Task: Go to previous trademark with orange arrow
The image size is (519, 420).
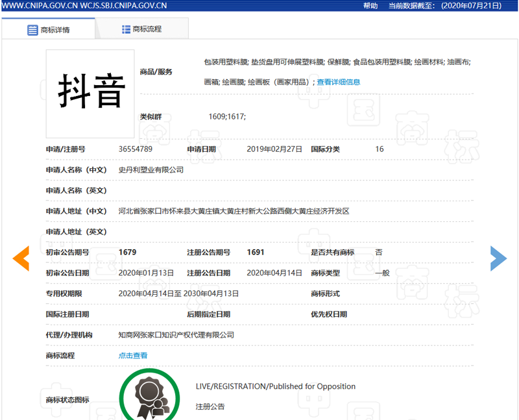Action: pyautogui.click(x=21, y=258)
